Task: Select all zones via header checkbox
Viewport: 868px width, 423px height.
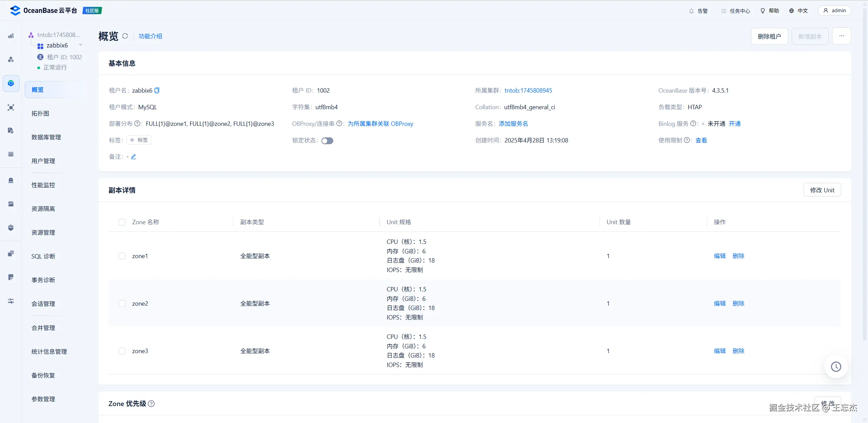Action: point(122,222)
